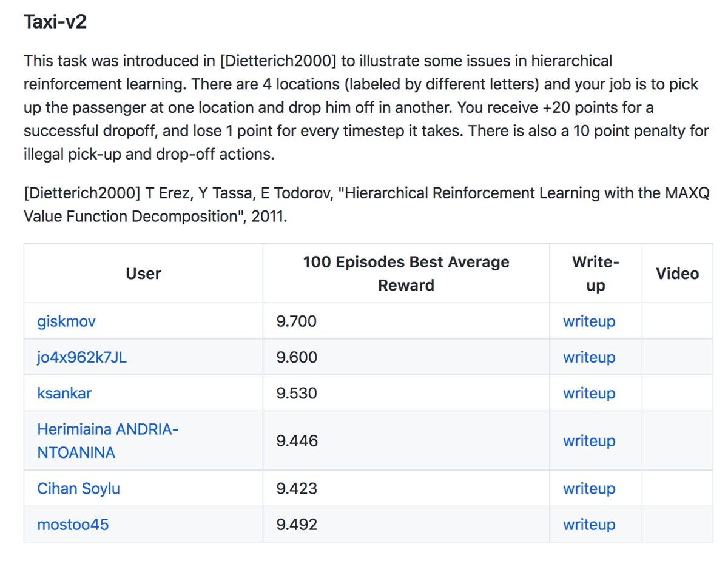Open writeup link in jo4x962k7JL row

[588, 357]
